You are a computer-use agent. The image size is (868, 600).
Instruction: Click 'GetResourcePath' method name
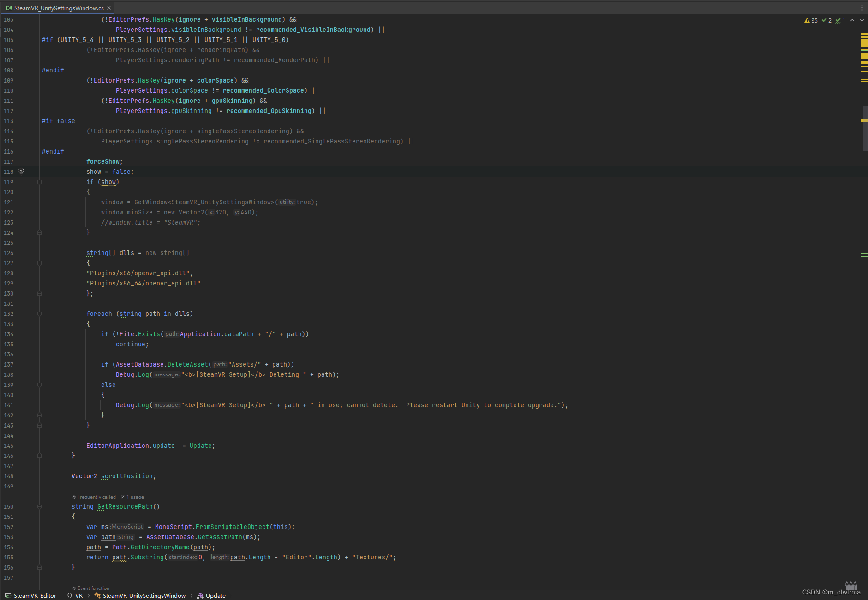click(x=125, y=506)
